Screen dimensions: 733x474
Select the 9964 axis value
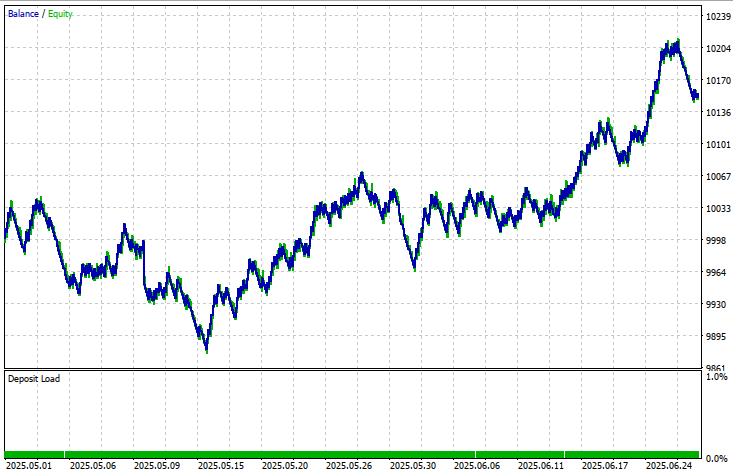pyautogui.click(x=716, y=273)
